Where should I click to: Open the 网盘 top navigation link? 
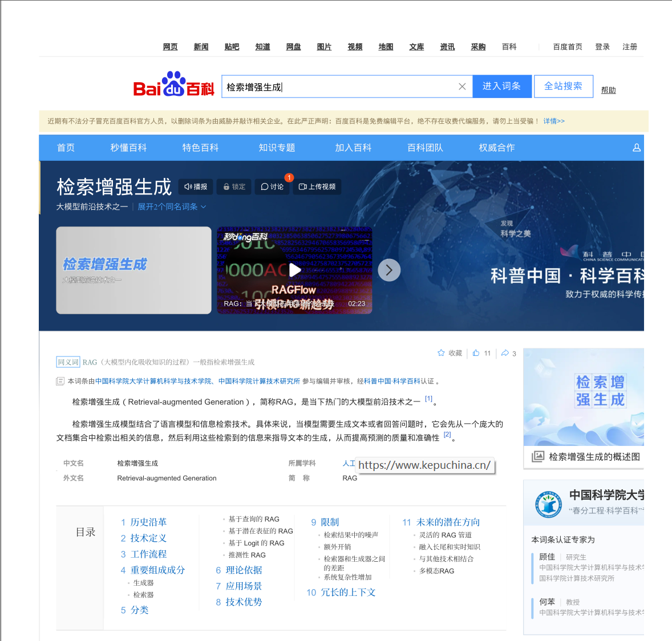[294, 47]
